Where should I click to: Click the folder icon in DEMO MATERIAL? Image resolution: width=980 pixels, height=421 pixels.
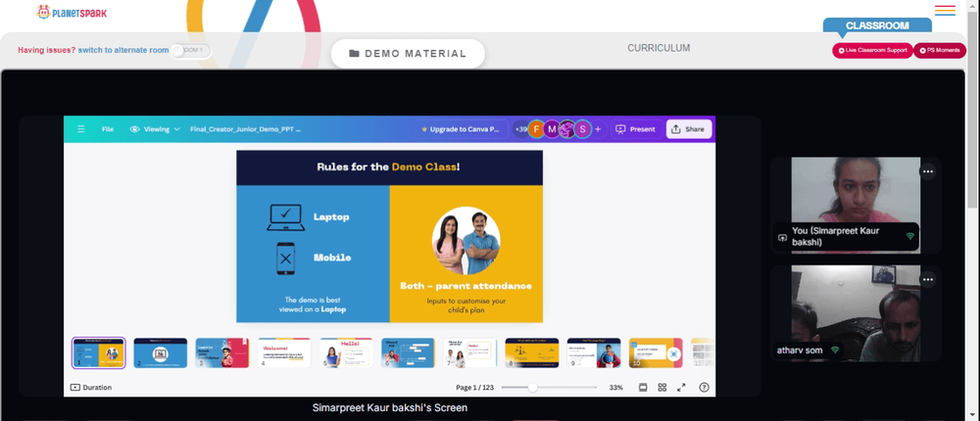tap(354, 54)
